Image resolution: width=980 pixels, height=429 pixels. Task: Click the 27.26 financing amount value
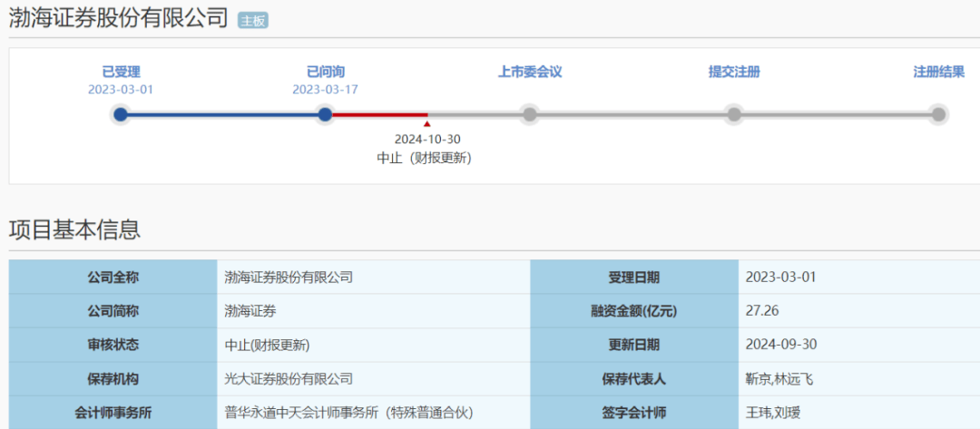(762, 311)
